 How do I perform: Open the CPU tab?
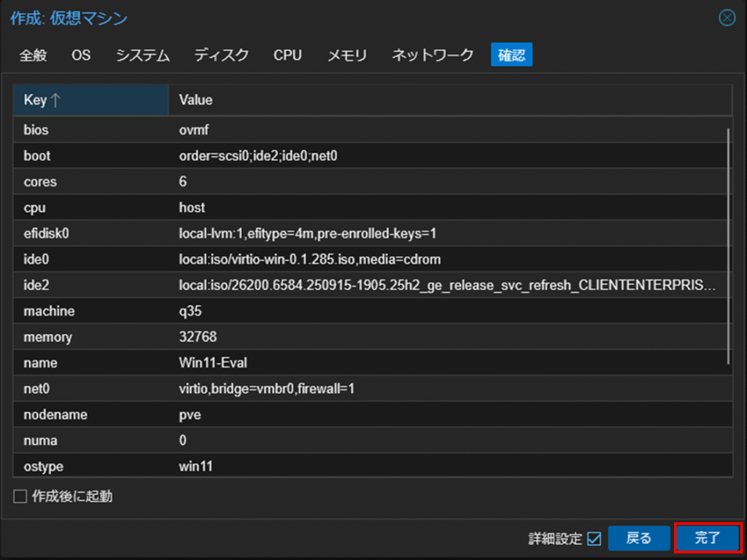point(287,55)
